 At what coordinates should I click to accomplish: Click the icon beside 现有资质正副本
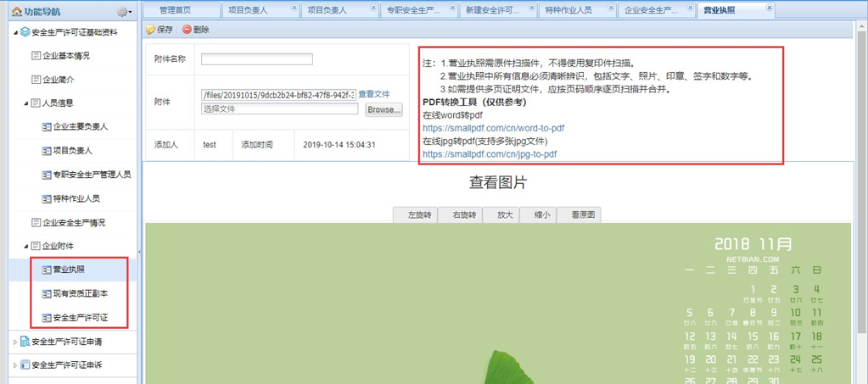47,294
